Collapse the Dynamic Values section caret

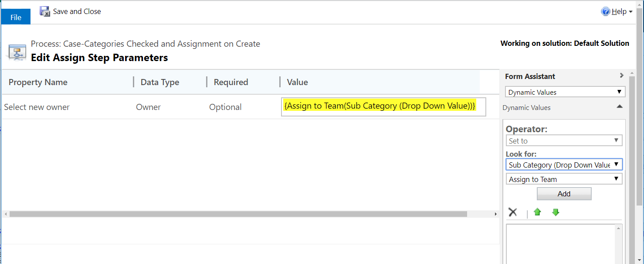pyautogui.click(x=620, y=106)
